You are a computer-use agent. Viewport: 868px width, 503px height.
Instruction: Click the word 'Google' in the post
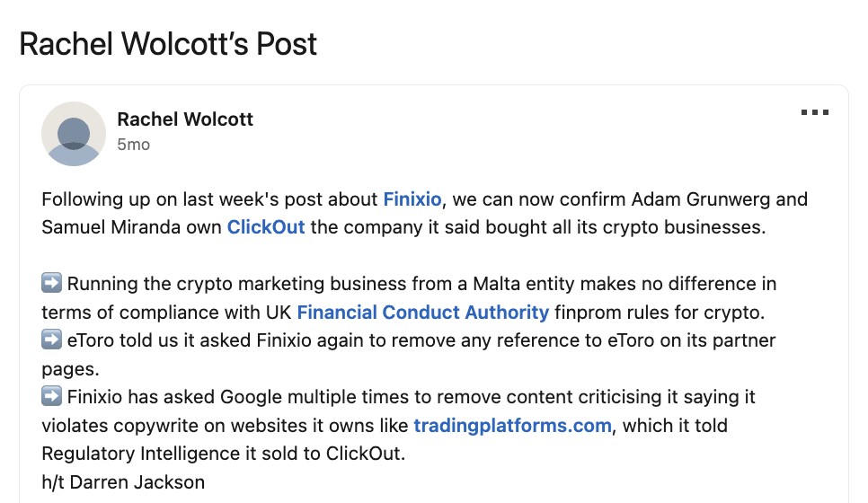point(251,397)
